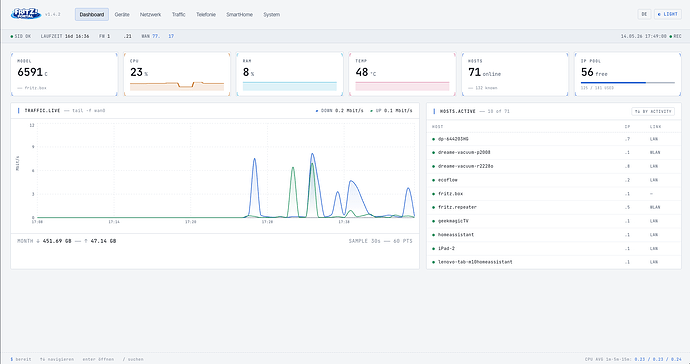690x364 pixels.
Task: Click the IP POOL usage bar
Action: click(x=628, y=82)
